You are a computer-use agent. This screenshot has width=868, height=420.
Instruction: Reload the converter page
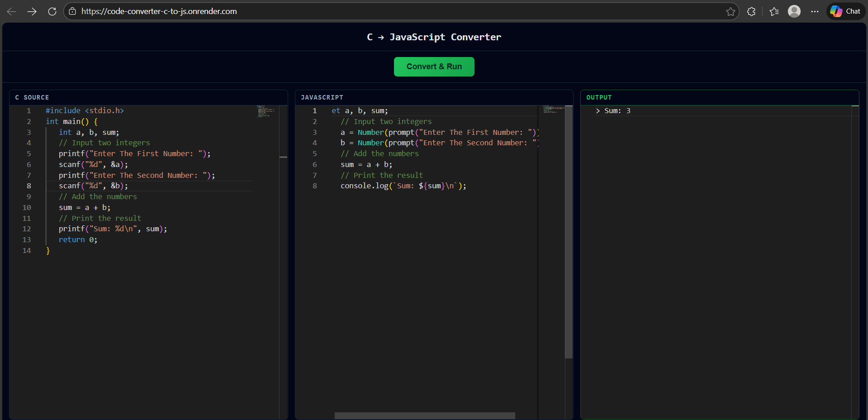pyautogui.click(x=52, y=11)
